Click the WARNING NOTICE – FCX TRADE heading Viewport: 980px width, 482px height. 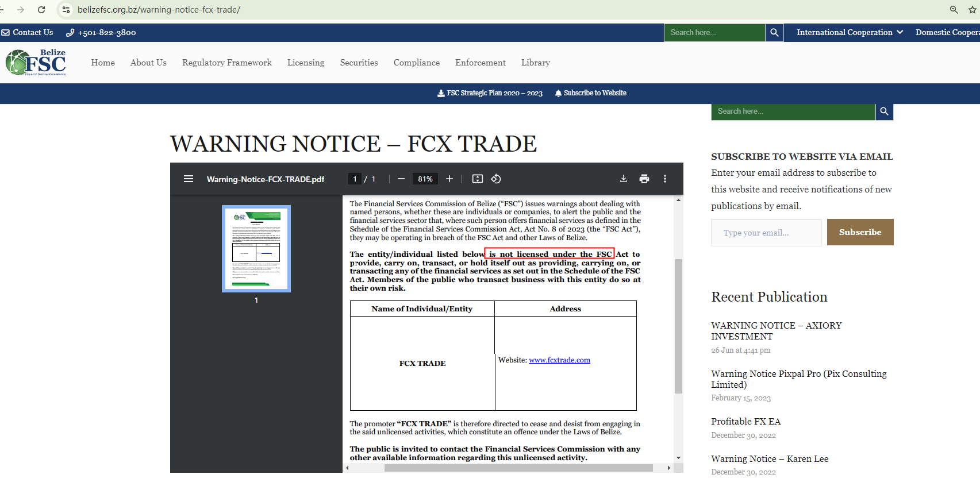(353, 144)
